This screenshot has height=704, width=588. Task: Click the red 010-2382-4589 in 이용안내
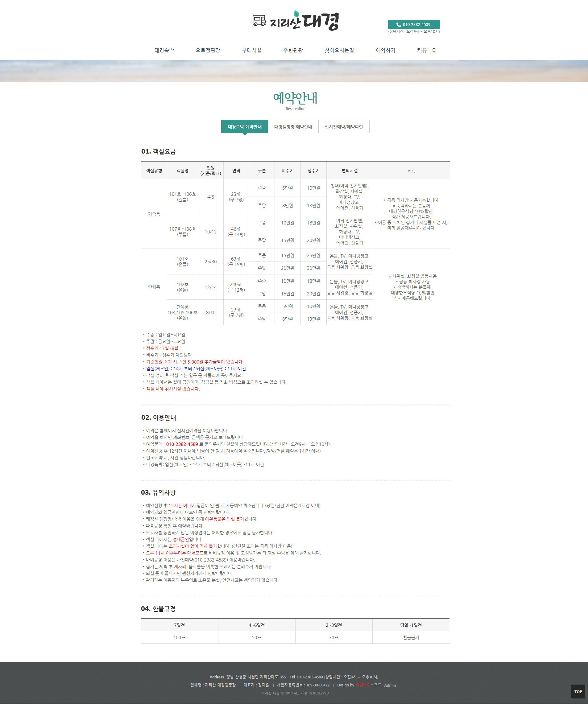(x=182, y=444)
